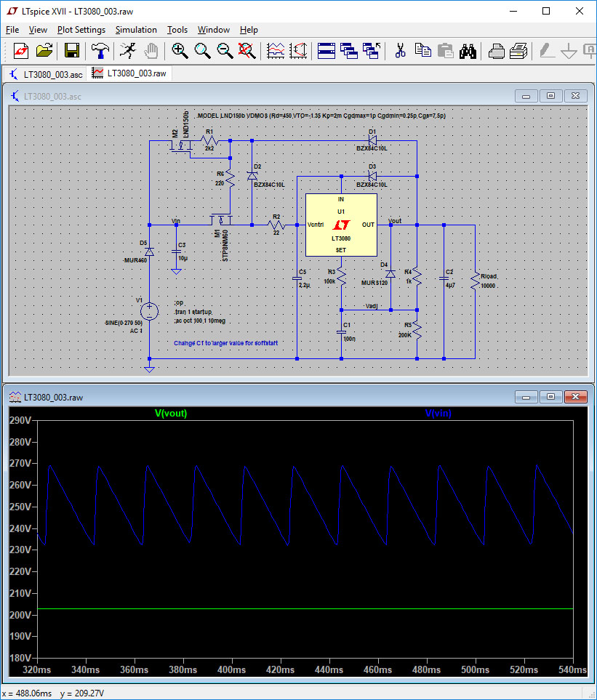Click the D5 MUR460 diode

149,252
